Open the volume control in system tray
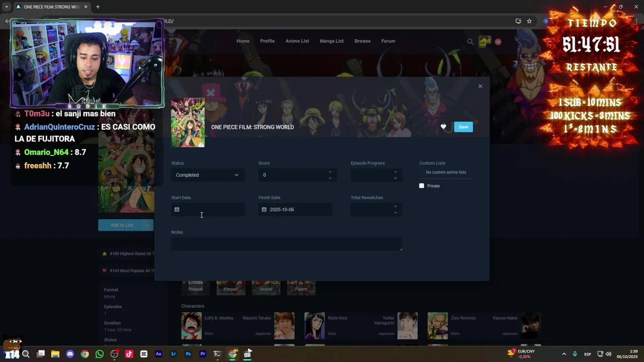The height and width of the screenshot is (362, 644). pyautogui.click(x=608, y=354)
